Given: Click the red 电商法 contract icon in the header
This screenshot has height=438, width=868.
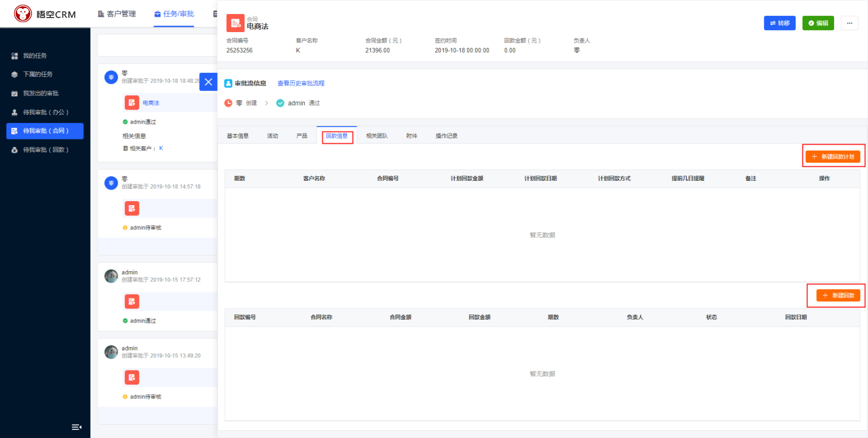Looking at the screenshot, I should tap(235, 23).
